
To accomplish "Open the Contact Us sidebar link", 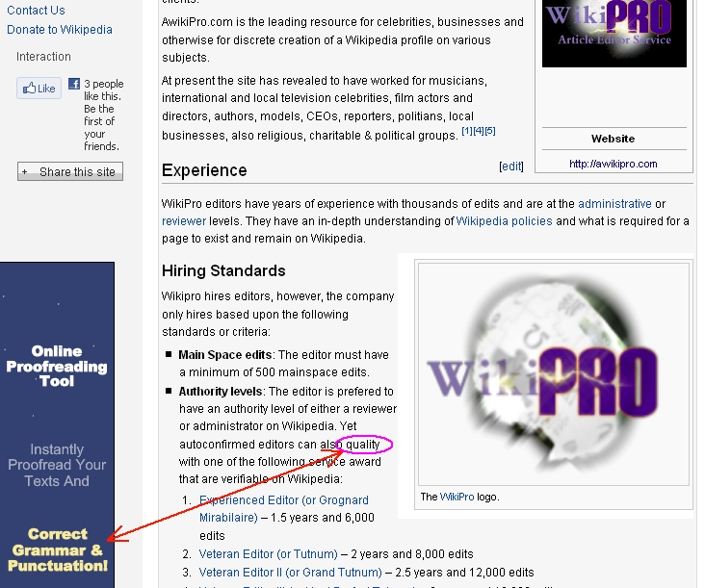I will pos(36,11).
